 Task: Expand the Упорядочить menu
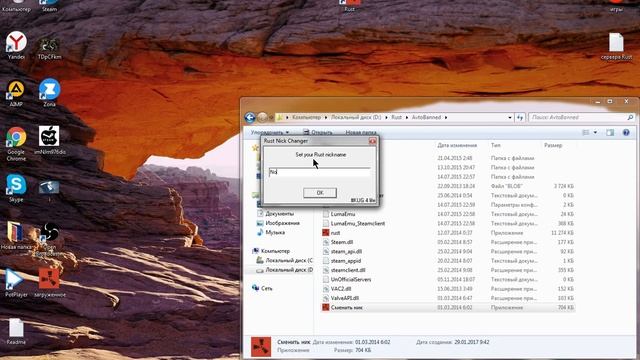[x=270, y=133]
